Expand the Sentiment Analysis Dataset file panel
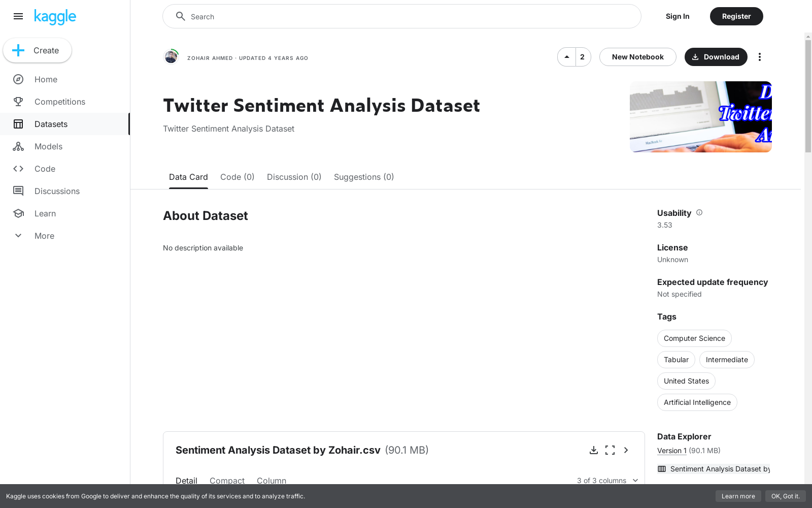 click(626, 450)
